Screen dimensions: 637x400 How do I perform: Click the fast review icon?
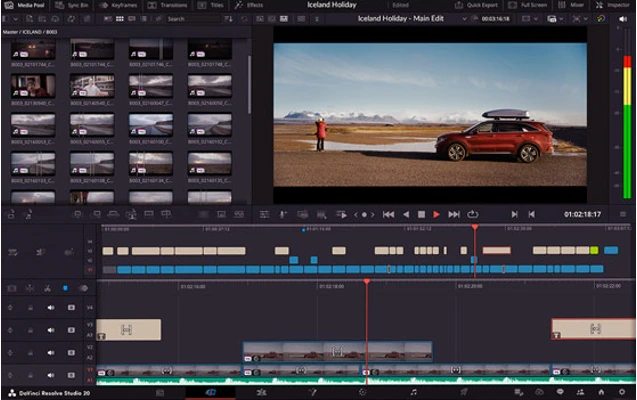(342, 214)
